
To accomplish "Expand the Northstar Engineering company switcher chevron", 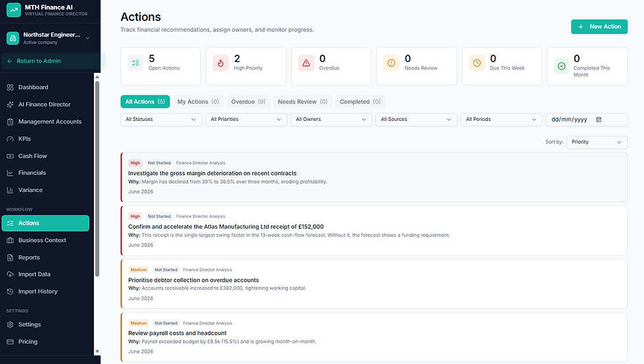I will pos(87,38).
